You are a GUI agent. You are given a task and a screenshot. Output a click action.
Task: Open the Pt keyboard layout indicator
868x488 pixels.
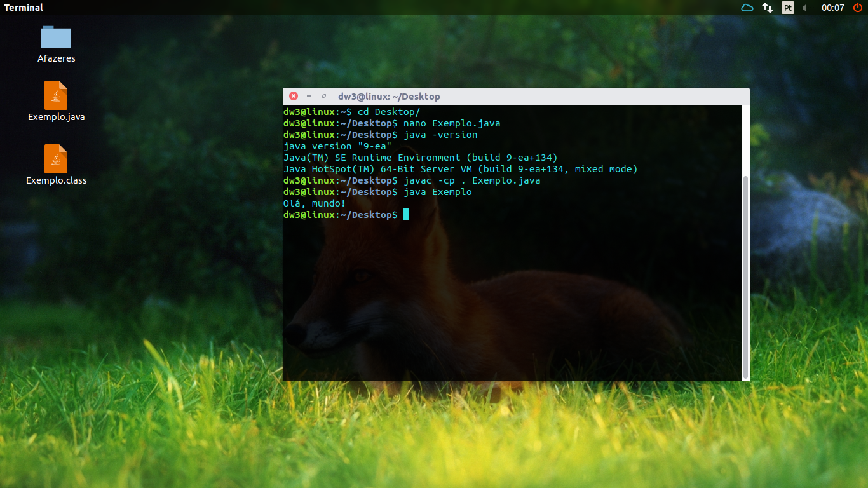[788, 8]
